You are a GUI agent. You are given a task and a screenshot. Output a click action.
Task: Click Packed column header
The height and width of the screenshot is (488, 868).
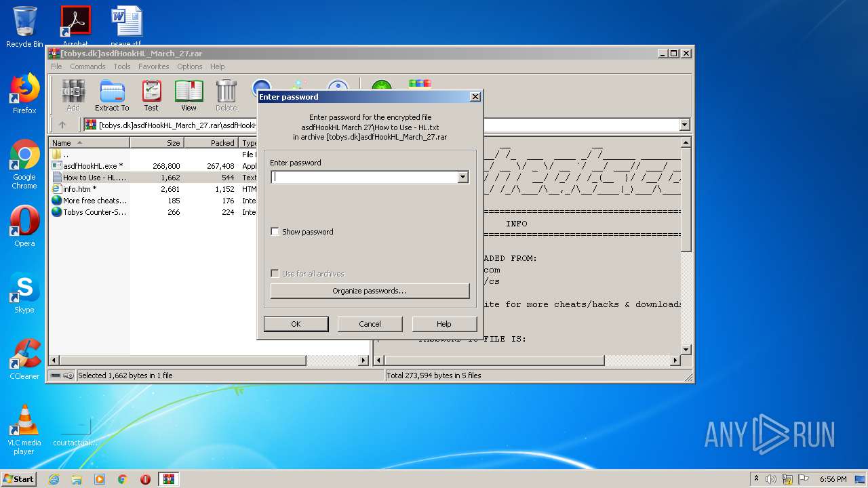click(x=211, y=143)
